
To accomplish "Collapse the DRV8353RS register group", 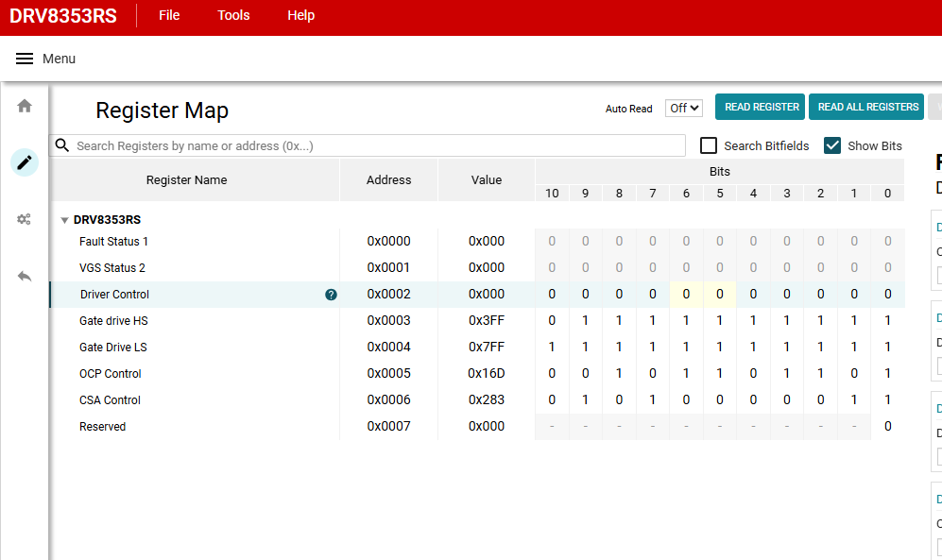I will (64, 220).
